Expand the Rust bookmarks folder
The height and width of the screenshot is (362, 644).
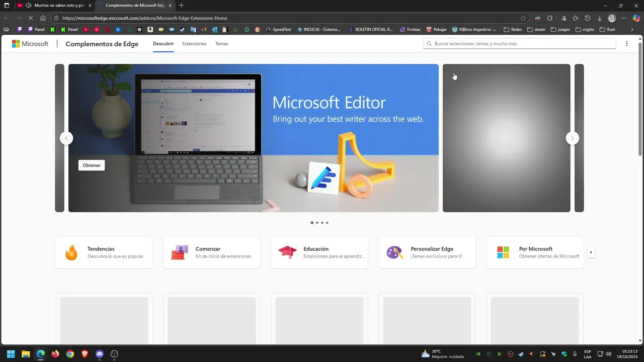pos(607,29)
